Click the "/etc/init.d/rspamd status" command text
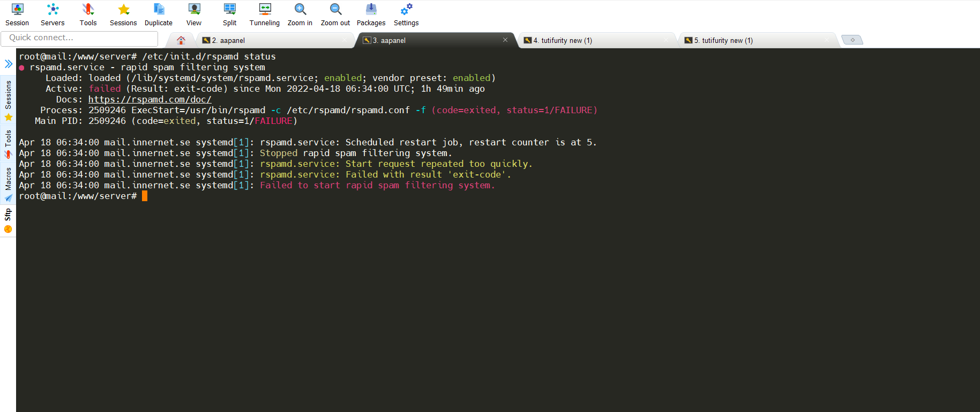This screenshot has width=980, height=412. click(209, 56)
